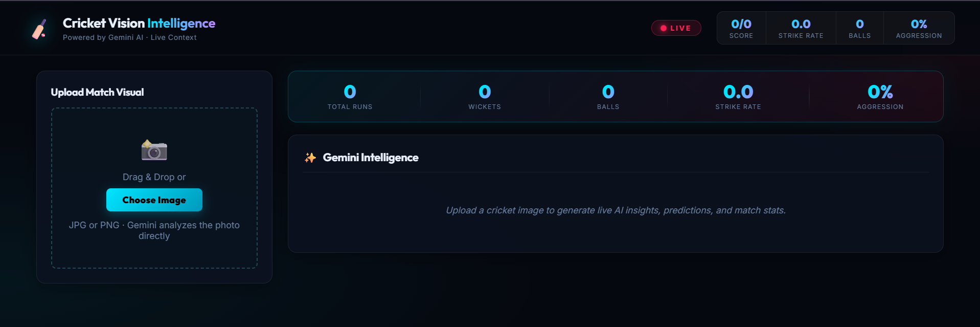The height and width of the screenshot is (327, 980).
Task: Click the Cricket Vision Intelligence title
Action: 139,23
